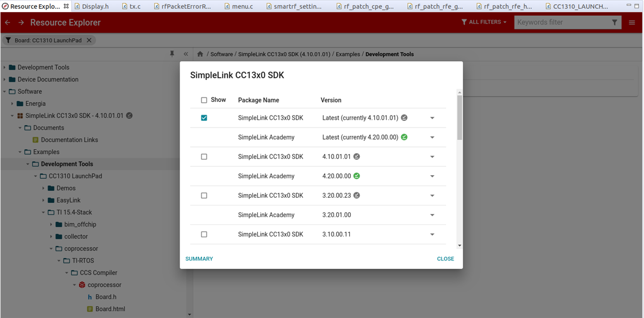Click the filter funnel inside Keywords filter box
The width and height of the screenshot is (644, 318).
pos(615,22)
